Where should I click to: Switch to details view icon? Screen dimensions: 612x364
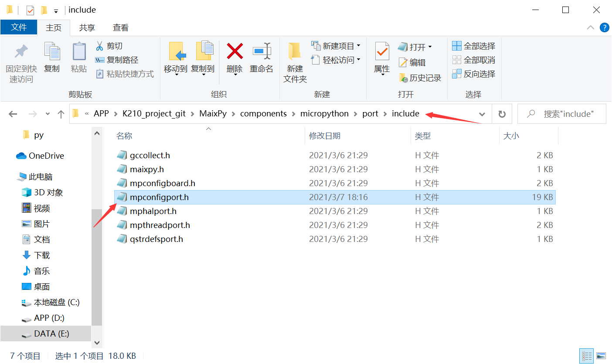(x=587, y=356)
